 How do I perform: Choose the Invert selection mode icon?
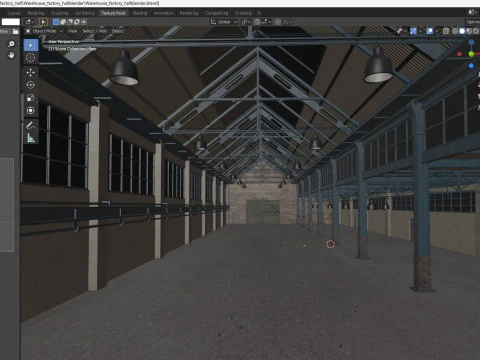pyautogui.click(x=77, y=22)
